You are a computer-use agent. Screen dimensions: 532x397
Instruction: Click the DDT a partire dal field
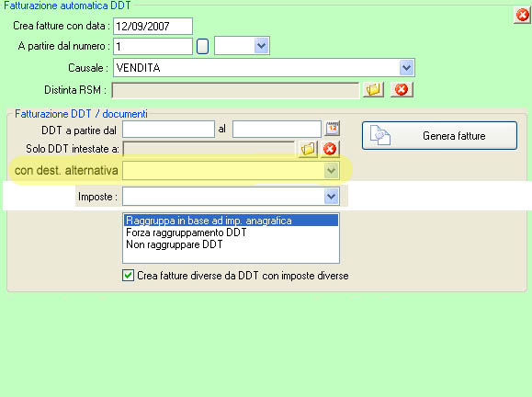point(169,130)
